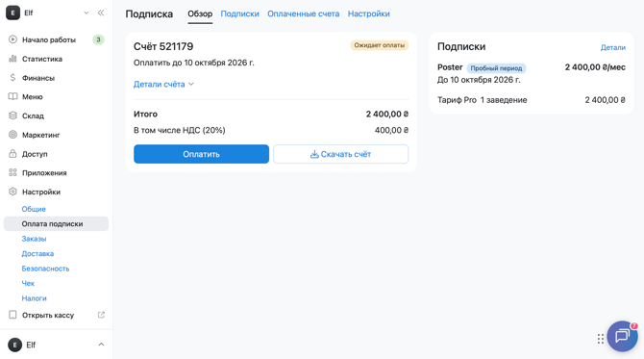Click the Приложения grid icon
Viewport: 644px width, 359px height.
click(x=12, y=172)
